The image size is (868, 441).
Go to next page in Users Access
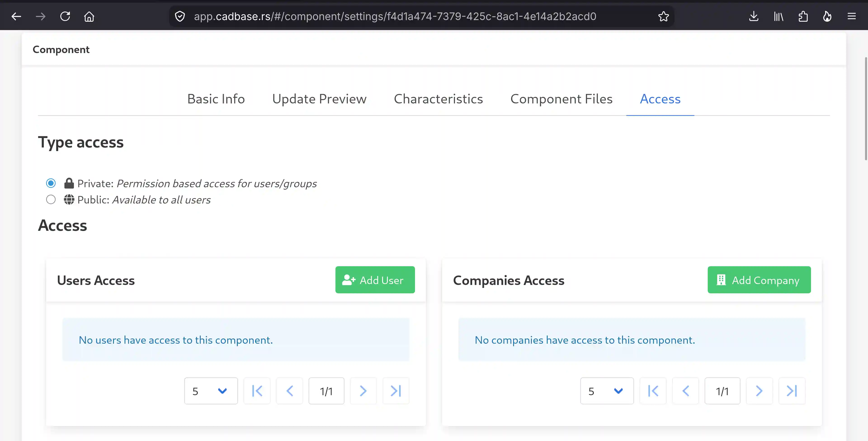point(363,391)
